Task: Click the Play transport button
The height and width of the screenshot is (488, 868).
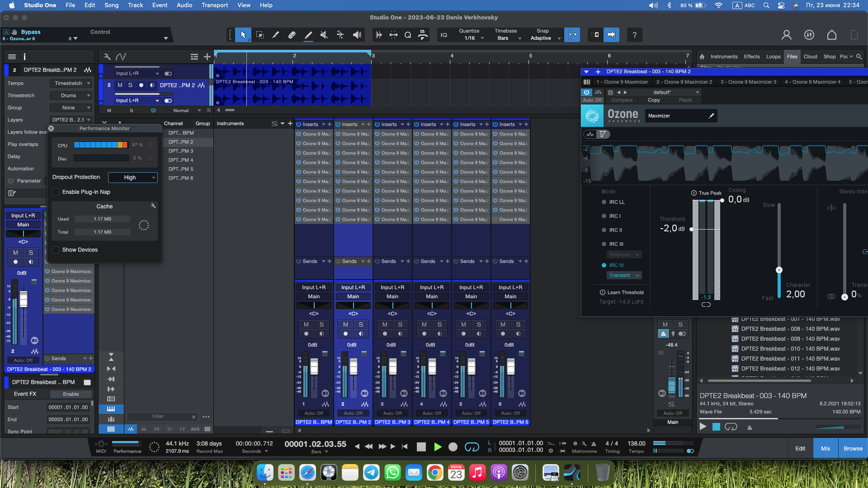Action: pos(437,447)
